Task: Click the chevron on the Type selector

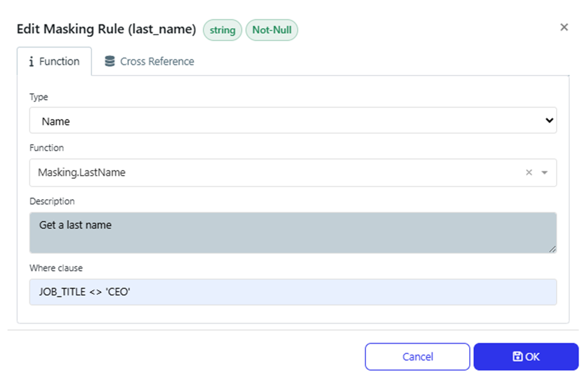Action: pos(549,120)
